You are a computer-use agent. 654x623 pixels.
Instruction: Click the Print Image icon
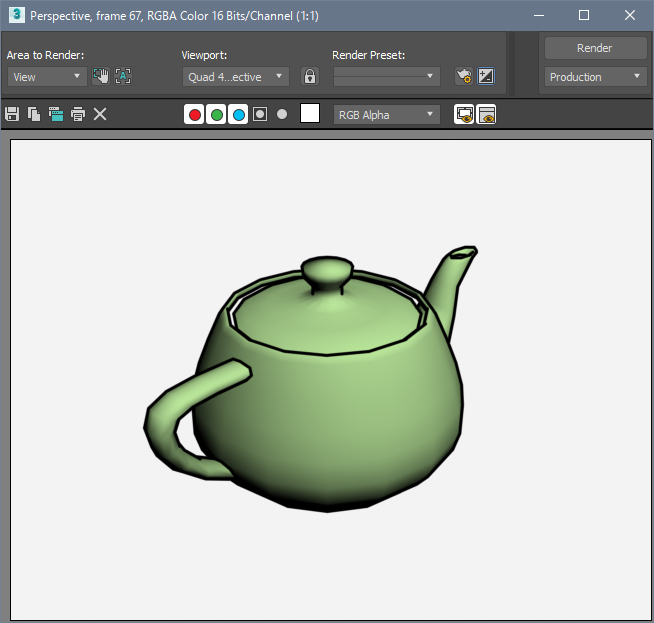pos(78,114)
